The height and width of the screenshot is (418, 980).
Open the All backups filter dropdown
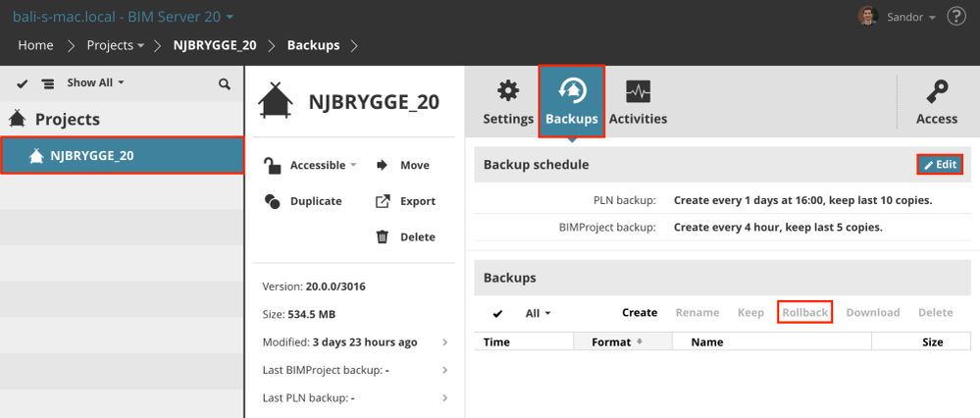[539, 313]
